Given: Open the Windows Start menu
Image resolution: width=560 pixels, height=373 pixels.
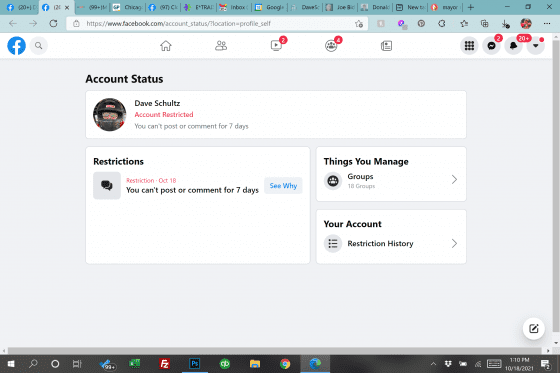Looking at the screenshot, I should tap(11, 364).
